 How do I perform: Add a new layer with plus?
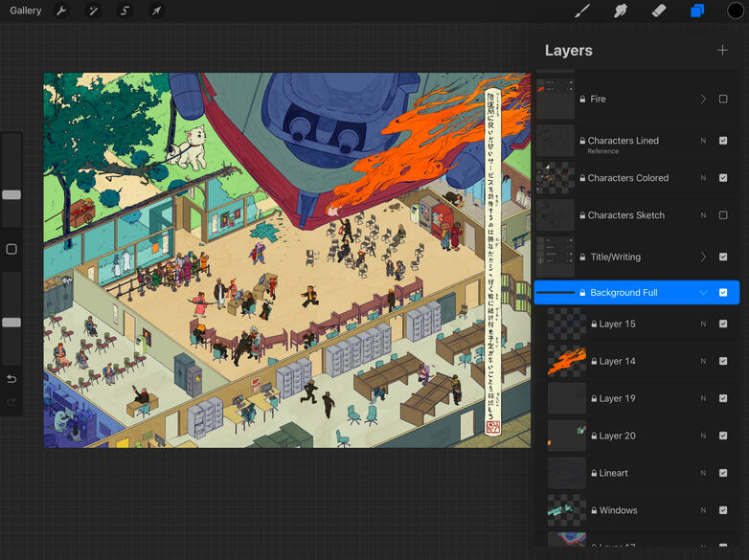722,50
